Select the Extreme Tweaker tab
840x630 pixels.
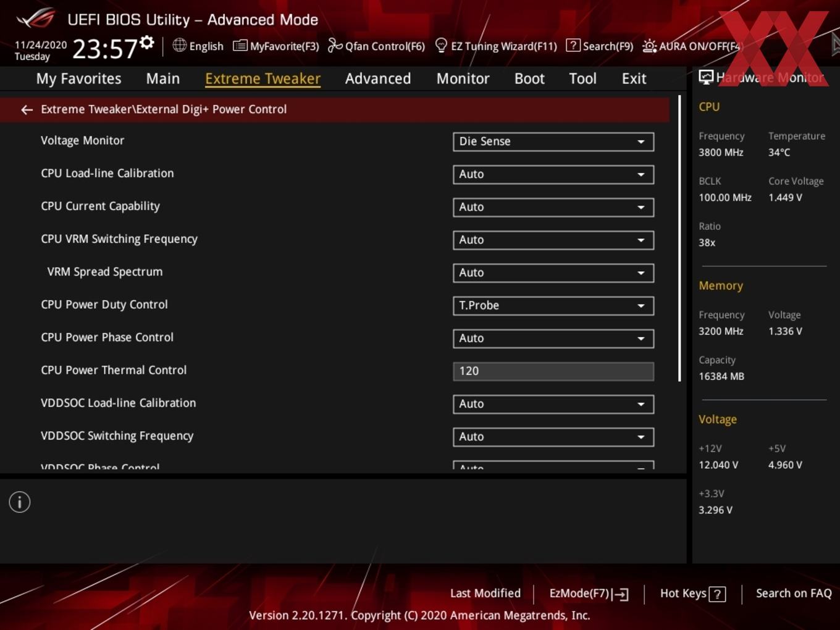coord(262,78)
